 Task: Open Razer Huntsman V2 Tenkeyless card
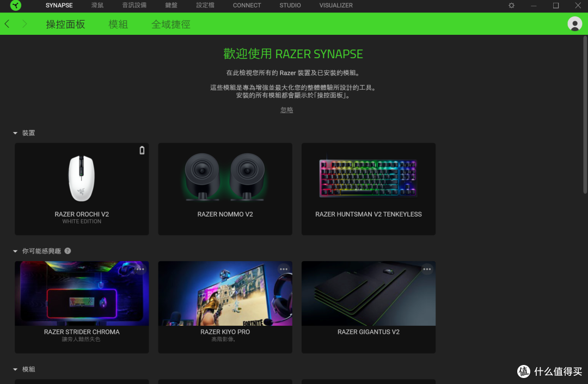368,189
